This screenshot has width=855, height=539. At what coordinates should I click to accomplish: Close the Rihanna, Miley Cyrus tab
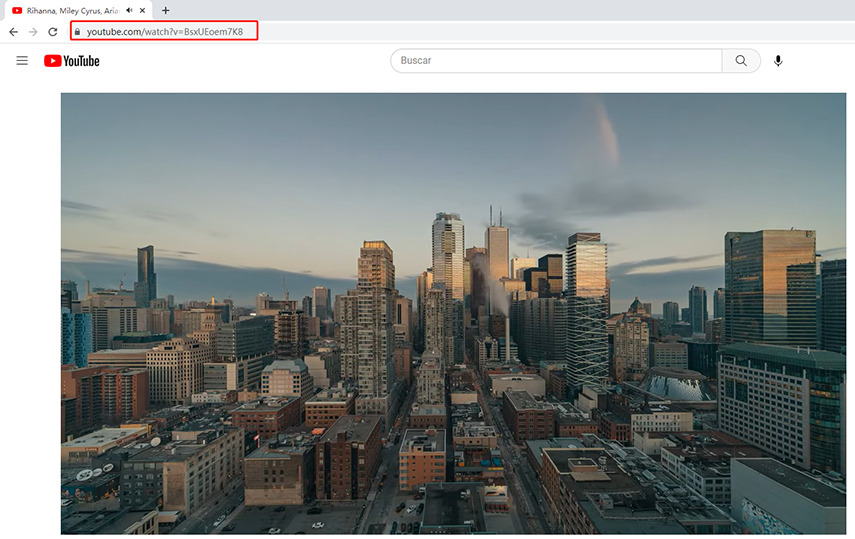tap(142, 10)
